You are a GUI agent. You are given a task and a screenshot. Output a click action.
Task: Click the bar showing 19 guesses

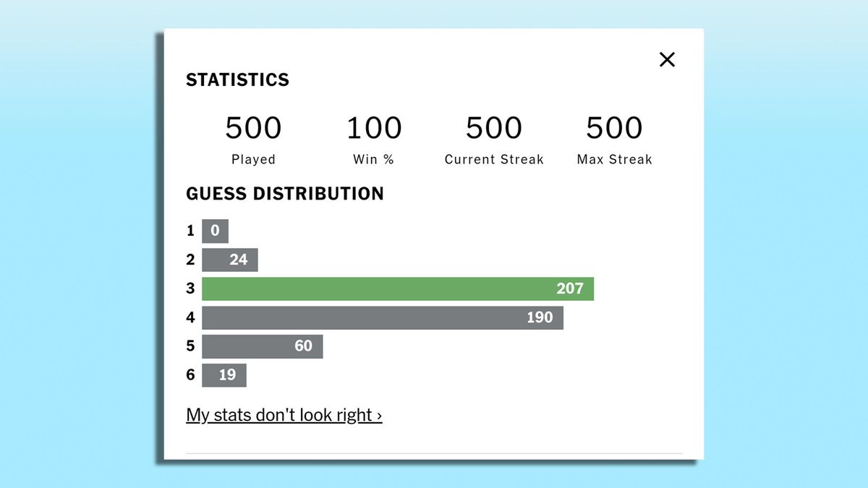[224, 375]
